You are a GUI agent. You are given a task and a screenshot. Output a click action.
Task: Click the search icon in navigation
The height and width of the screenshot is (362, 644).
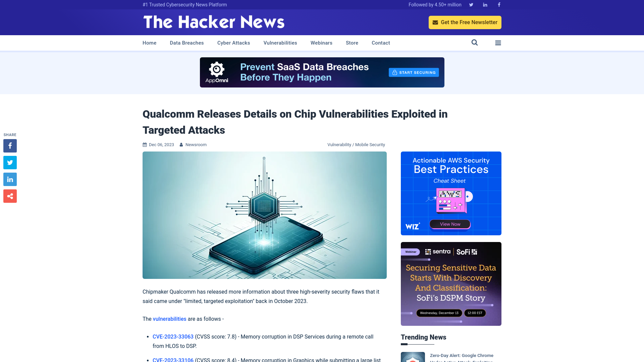(x=474, y=43)
